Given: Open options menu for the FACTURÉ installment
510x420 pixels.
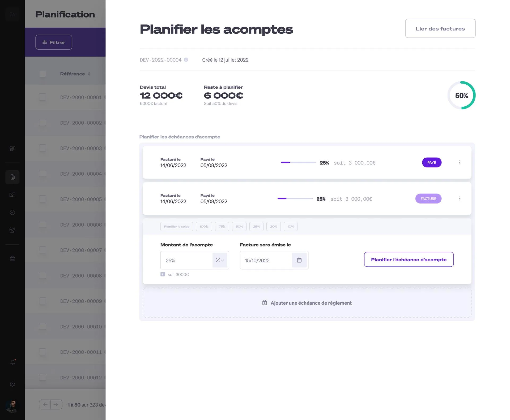Looking at the screenshot, I should point(460,198).
